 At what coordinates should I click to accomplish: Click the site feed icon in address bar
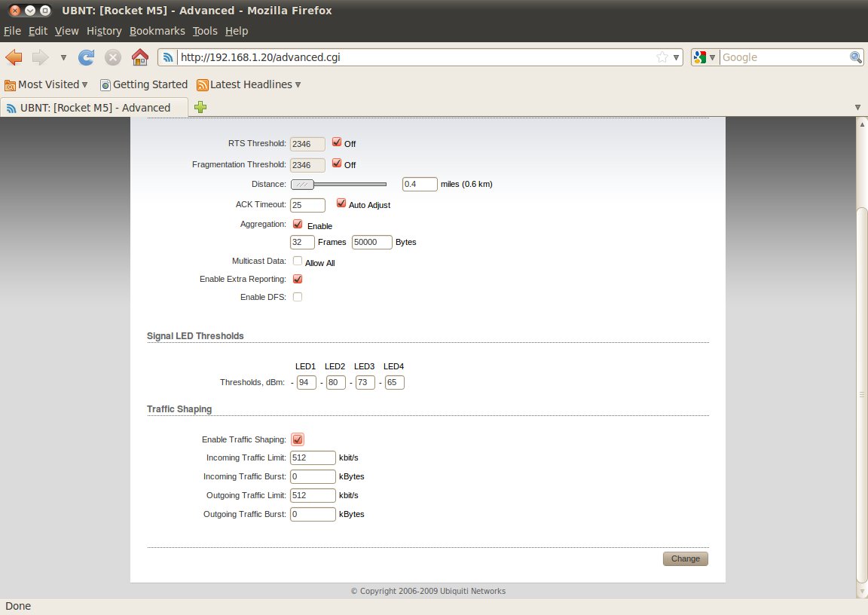coord(168,57)
